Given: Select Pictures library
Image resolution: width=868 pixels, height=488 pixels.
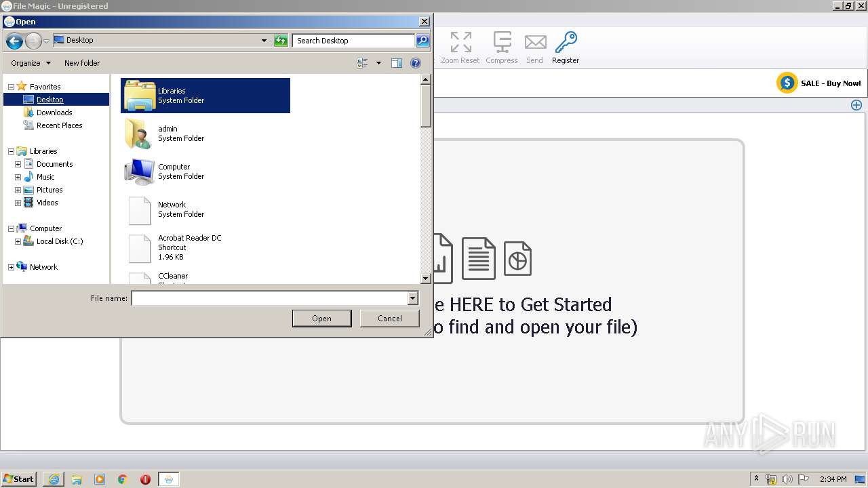Looking at the screenshot, I should (x=50, y=190).
